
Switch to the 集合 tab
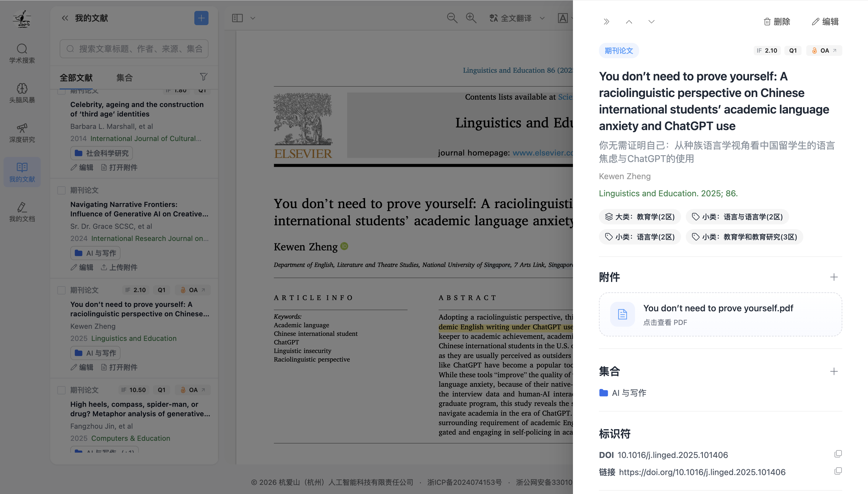(x=124, y=78)
